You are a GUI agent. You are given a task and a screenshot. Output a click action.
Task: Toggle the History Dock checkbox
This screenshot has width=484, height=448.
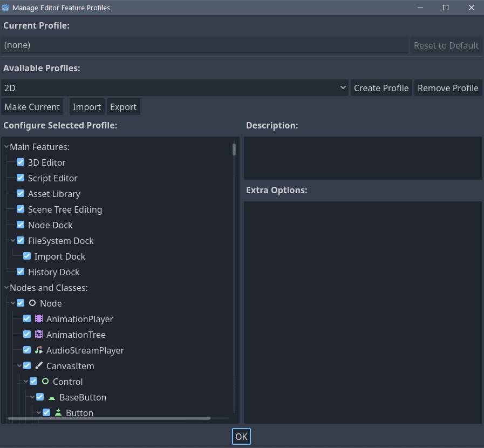(x=21, y=272)
